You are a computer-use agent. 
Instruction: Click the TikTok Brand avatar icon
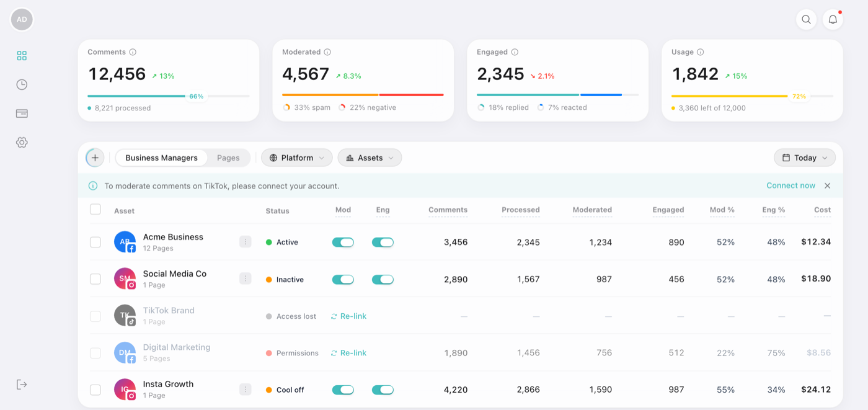[125, 316]
